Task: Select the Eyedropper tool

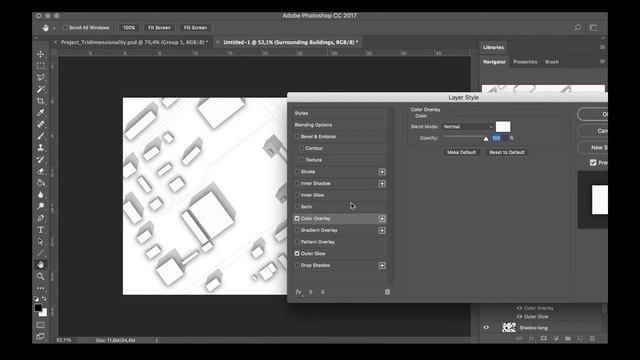Action: coord(40,113)
